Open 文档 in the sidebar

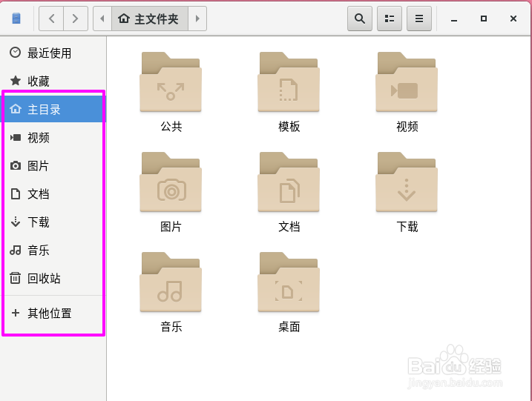click(53, 194)
